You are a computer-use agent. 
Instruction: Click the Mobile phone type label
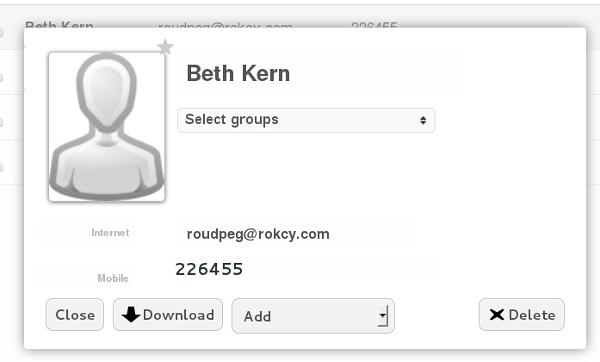(113, 278)
